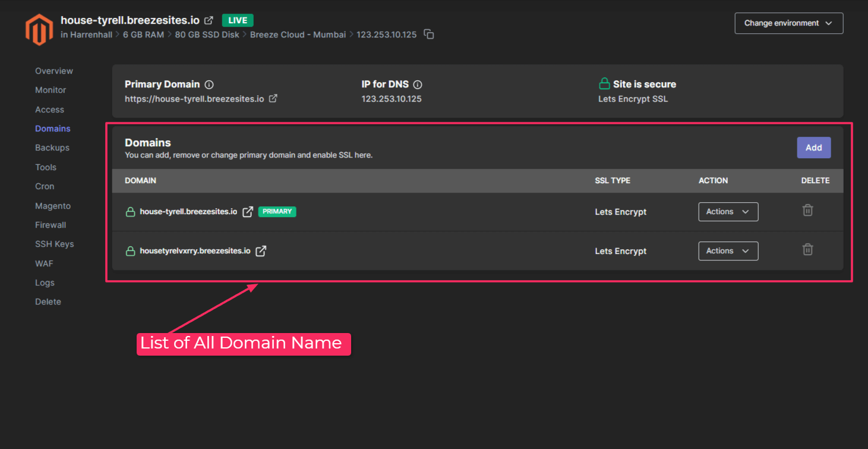868x449 pixels.
Task: Click green lock icon beside Site is secure
Action: 604,84
